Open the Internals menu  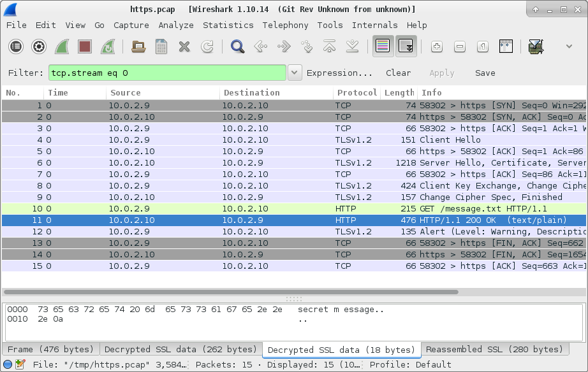point(374,25)
